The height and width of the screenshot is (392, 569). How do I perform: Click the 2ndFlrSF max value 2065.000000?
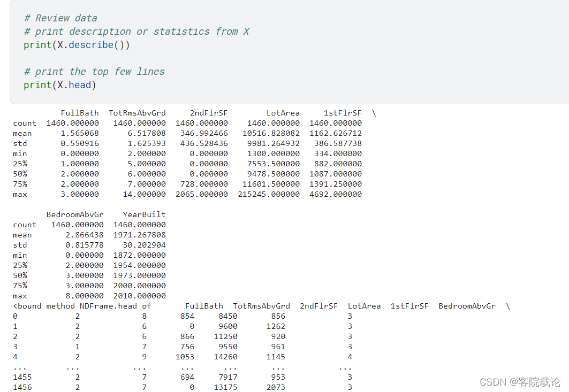pyautogui.click(x=202, y=194)
